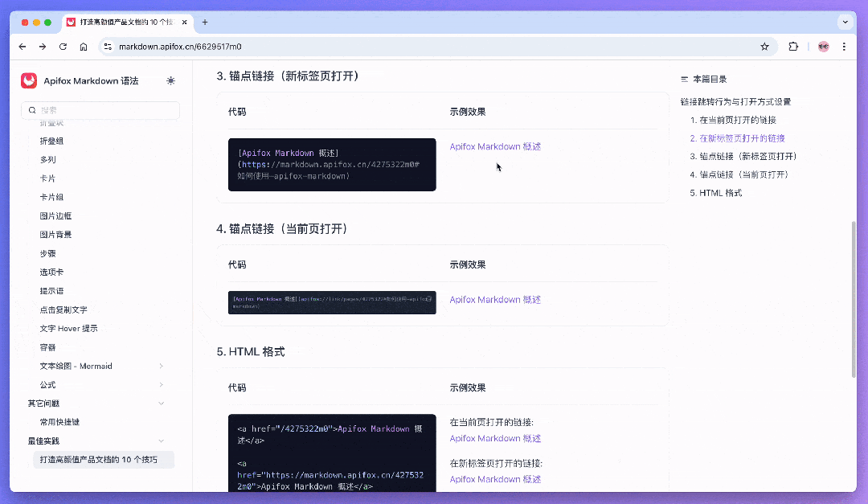Open the 卡片 sidebar item

(47, 178)
